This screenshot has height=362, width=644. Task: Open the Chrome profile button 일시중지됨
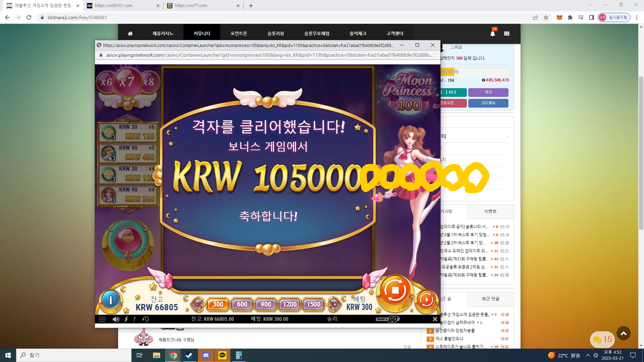point(614,17)
